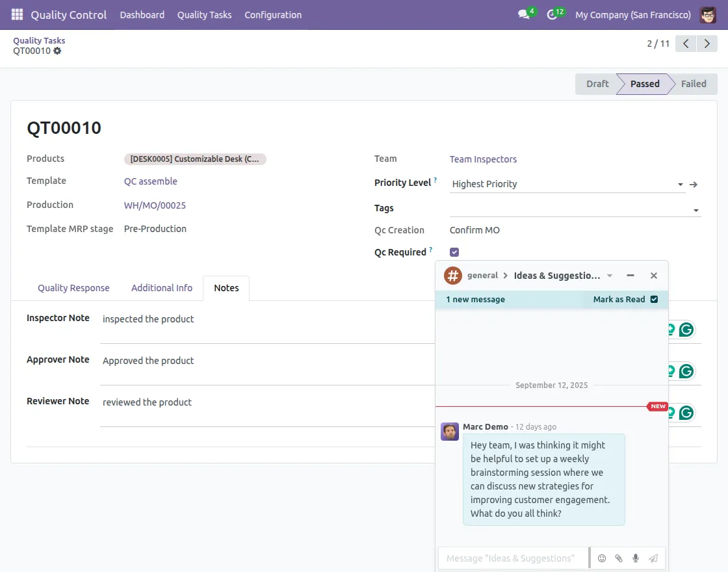The height and width of the screenshot is (572, 728).
Task: Attach a file with paperclip icon
Action: pyautogui.click(x=619, y=558)
